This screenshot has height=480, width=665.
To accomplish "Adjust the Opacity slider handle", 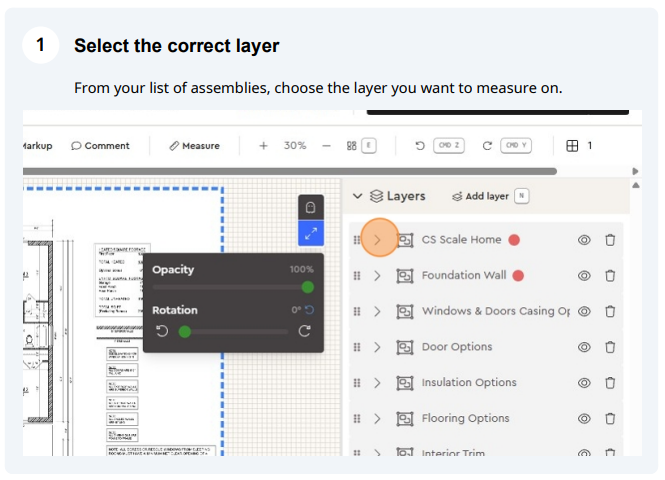I will (308, 287).
